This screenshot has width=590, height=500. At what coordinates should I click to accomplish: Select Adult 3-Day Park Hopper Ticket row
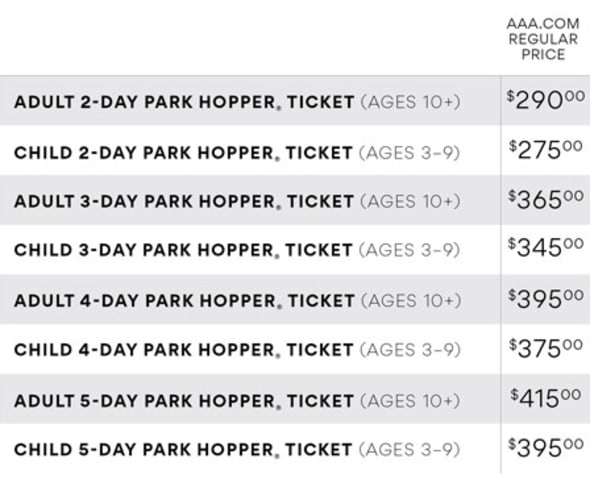pos(295,200)
